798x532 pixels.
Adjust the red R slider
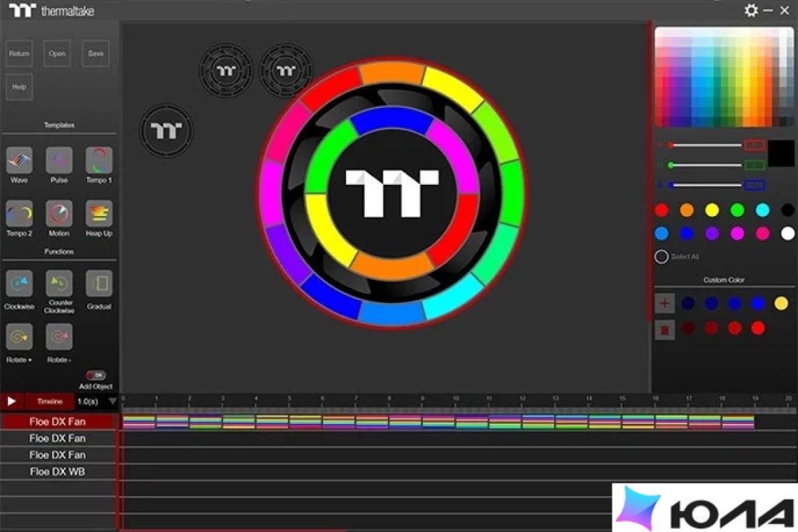(x=705, y=146)
